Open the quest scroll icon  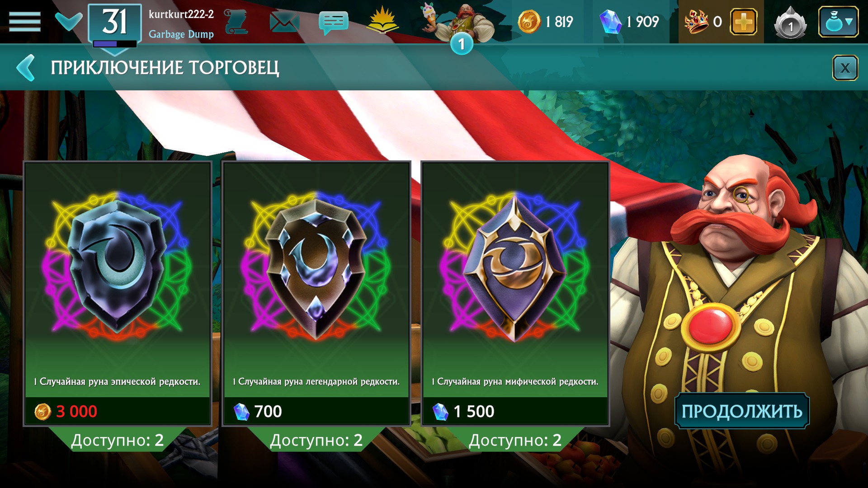(236, 22)
